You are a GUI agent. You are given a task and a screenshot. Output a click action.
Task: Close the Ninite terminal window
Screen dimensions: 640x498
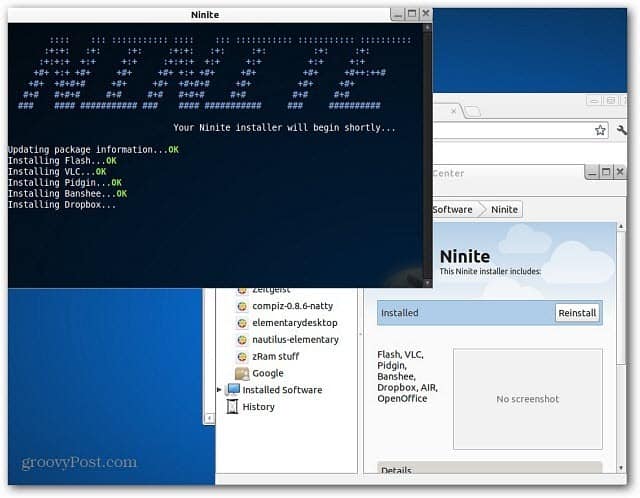tap(425, 14)
